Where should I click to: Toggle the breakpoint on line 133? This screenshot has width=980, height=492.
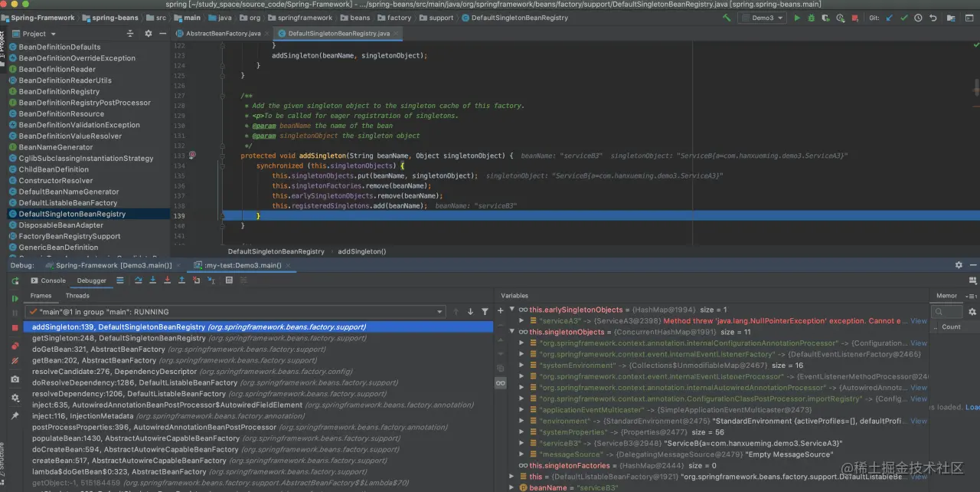(193, 156)
